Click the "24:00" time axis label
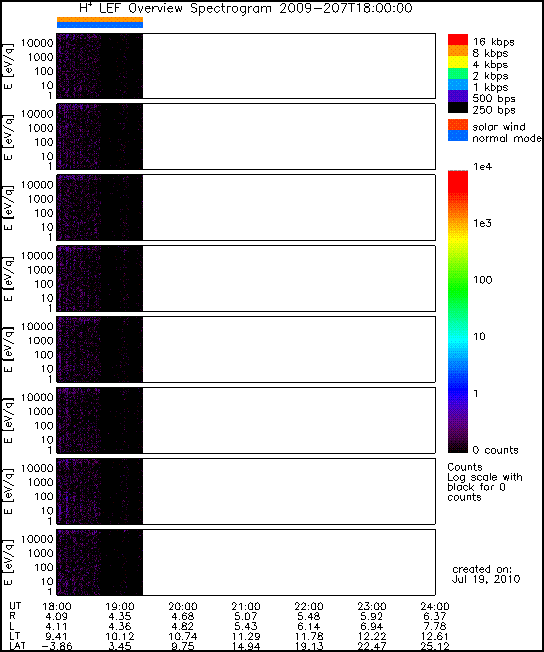 coord(435,607)
